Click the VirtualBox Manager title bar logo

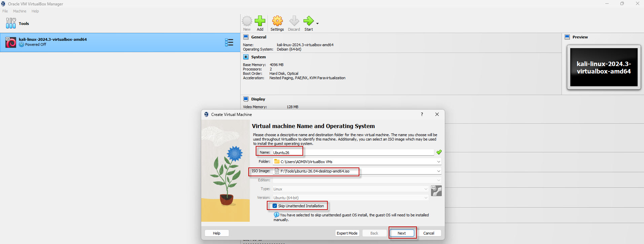[x=3, y=4]
